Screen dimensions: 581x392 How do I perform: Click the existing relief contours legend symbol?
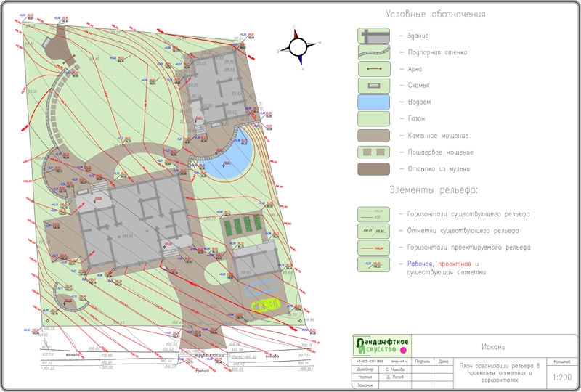point(373,214)
